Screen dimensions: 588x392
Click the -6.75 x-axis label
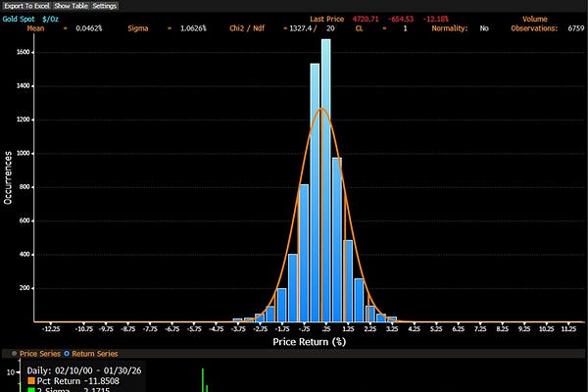point(172,329)
